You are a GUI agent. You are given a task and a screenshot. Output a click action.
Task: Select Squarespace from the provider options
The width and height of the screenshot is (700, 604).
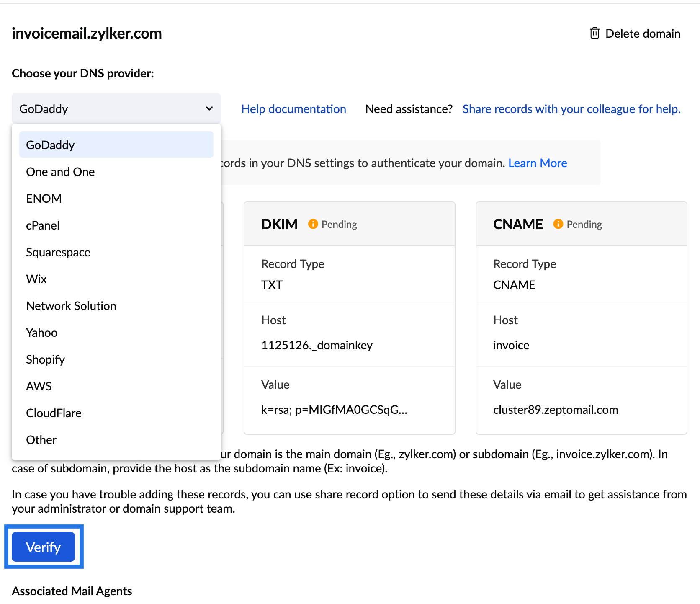(x=58, y=252)
